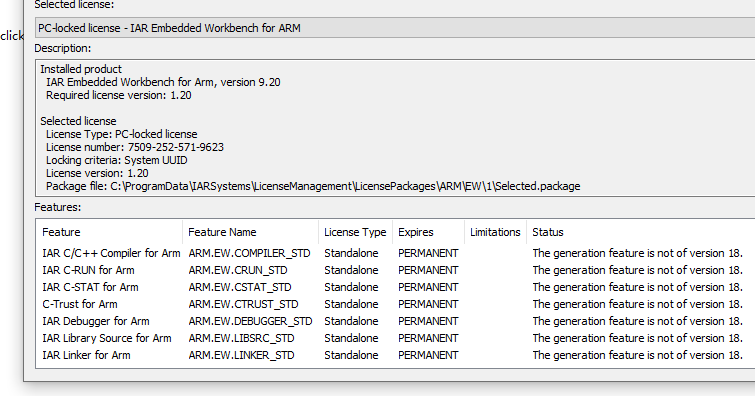Click ARM.EW.CRUN_STD feature name
Viewport: 755px width, 396px height.
(x=238, y=270)
